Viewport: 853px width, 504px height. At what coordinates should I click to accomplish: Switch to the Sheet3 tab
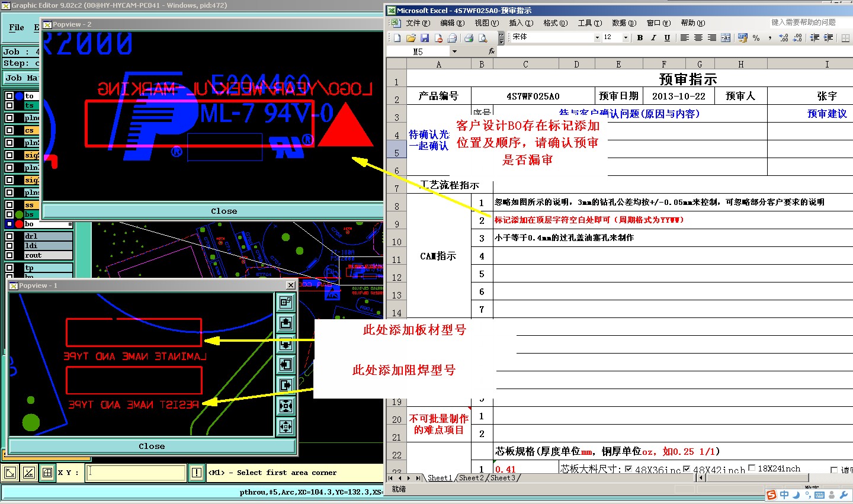(503, 478)
